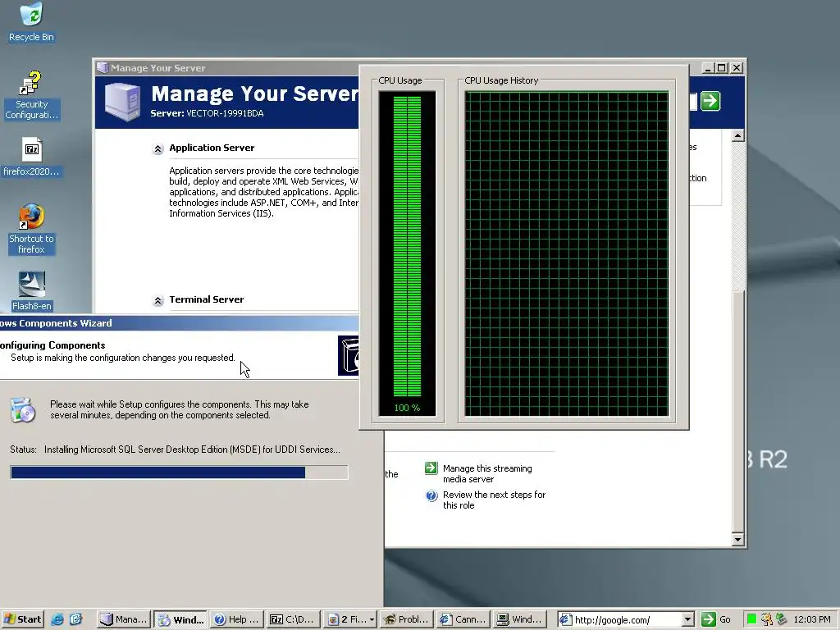Switch to the Probl... taskbar button
The width and height of the screenshot is (840, 630).
click(x=406, y=619)
